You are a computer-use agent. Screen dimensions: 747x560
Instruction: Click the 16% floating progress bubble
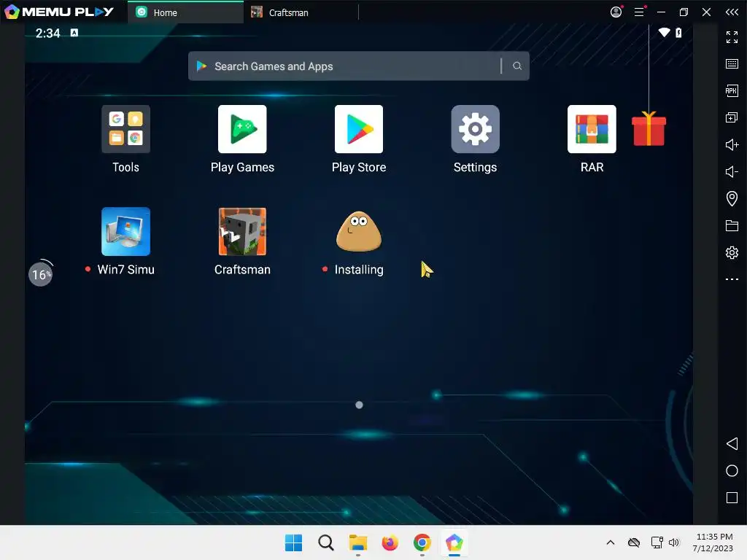click(x=41, y=274)
